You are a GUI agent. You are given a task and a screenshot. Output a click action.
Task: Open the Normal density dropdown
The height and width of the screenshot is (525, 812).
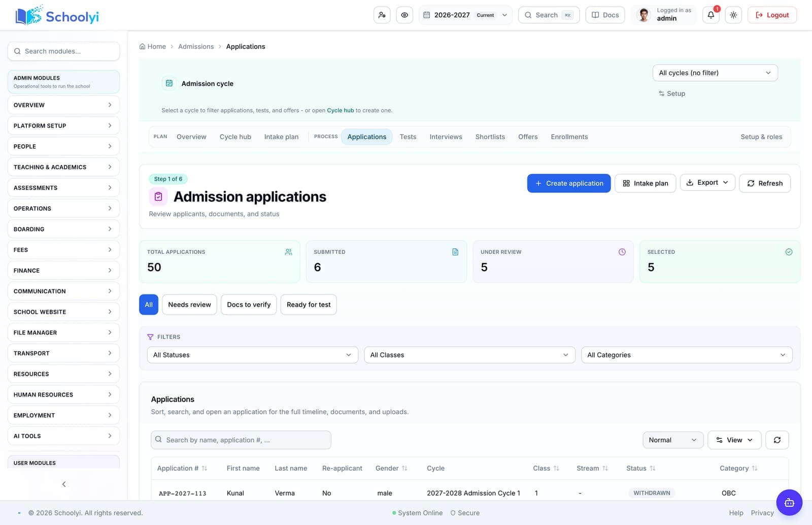click(x=673, y=440)
